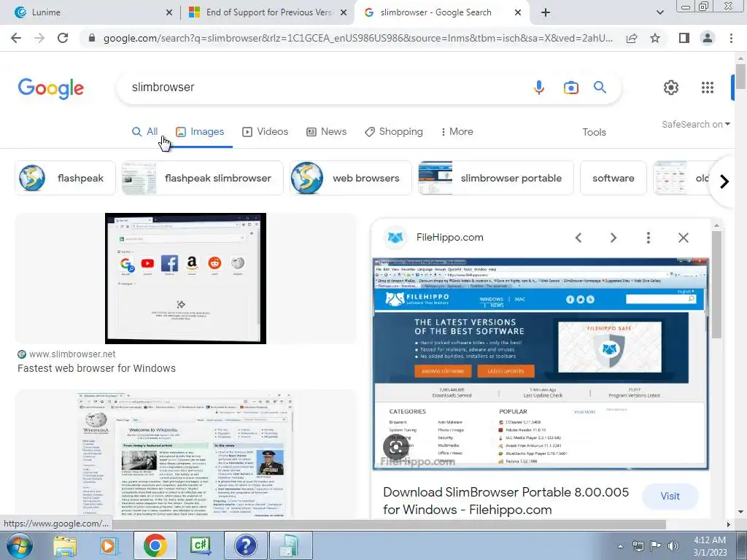This screenshot has width=747, height=560.
Task: Go back using the browser back arrow
Action: 16,38
